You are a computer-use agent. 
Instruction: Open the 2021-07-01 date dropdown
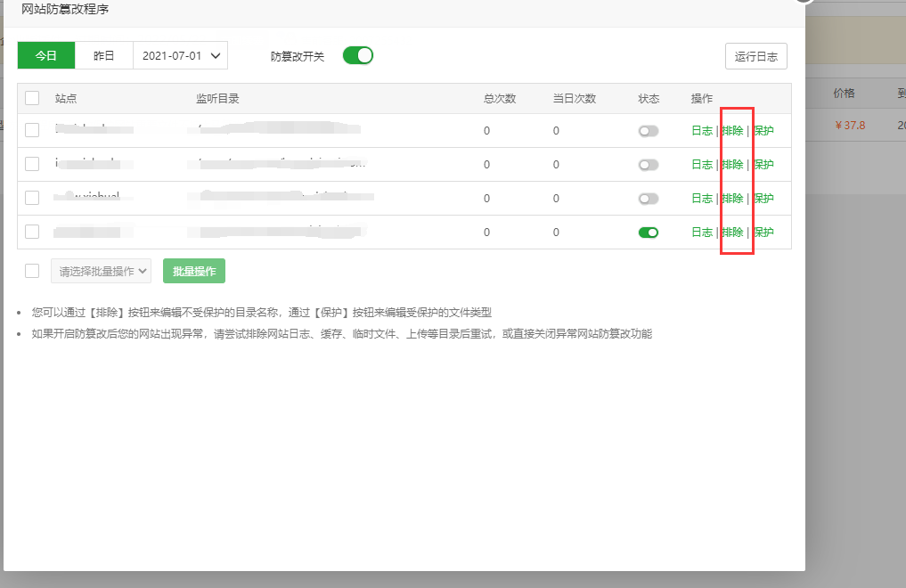pos(180,55)
